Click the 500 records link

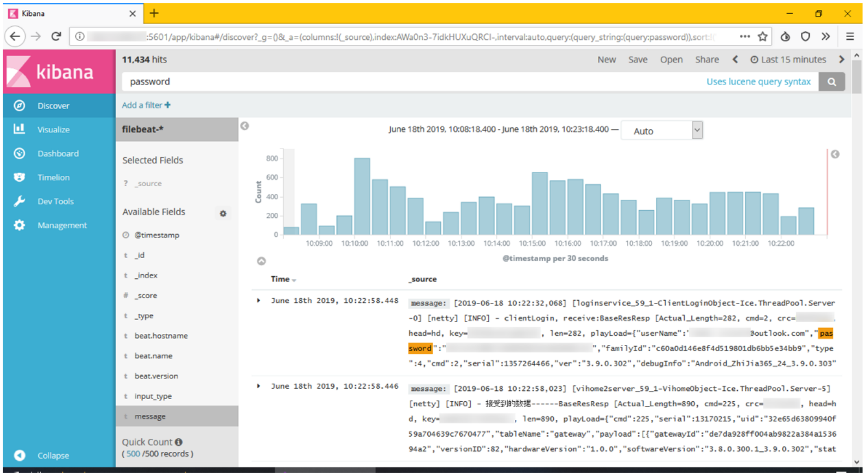pos(133,454)
